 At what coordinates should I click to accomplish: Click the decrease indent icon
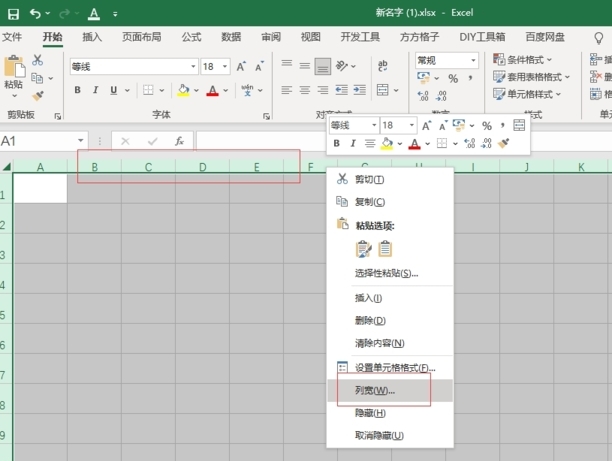(x=342, y=90)
